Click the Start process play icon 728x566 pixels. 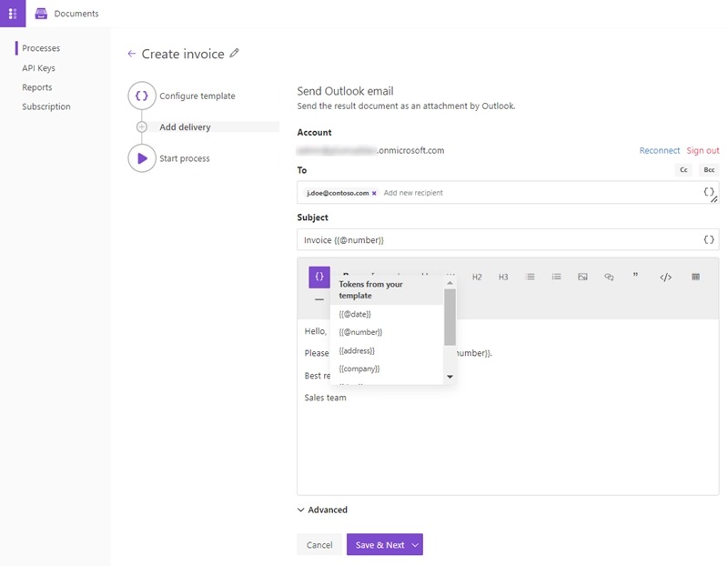tap(142, 158)
